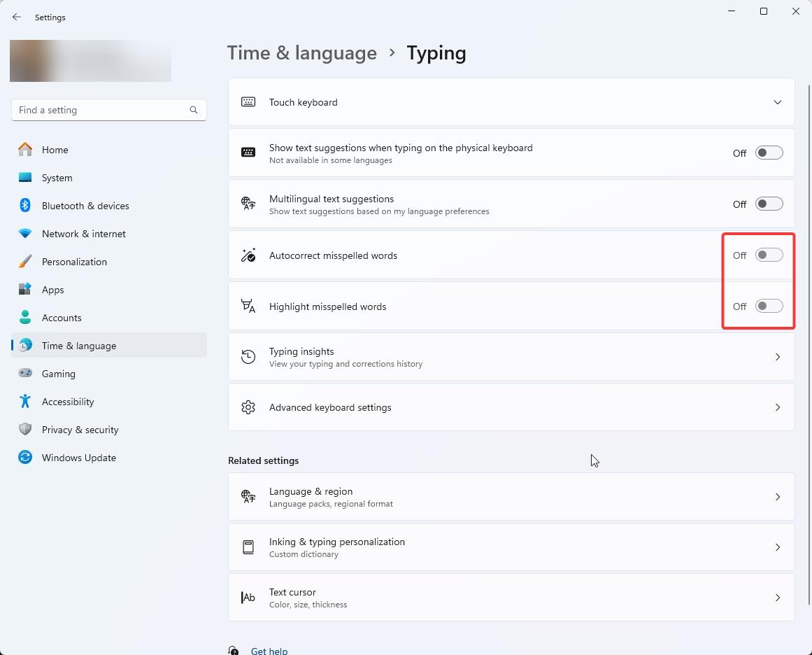
Task: Click the Windows Update refresh icon
Action: point(25,457)
